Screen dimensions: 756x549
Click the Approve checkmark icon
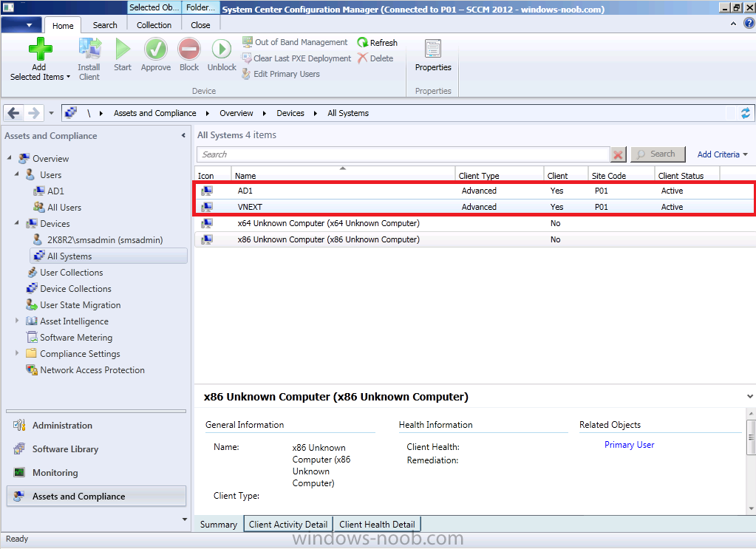pyautogui.click(x=156, y=49)
